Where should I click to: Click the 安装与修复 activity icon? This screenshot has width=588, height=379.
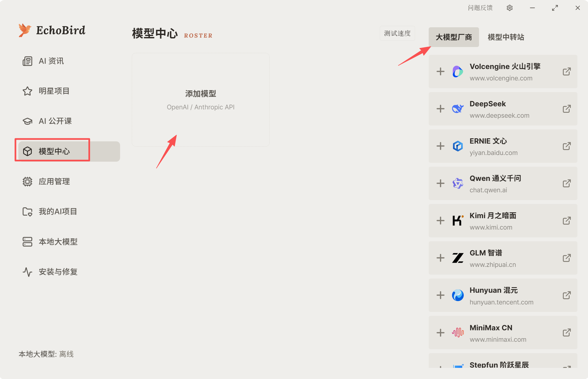coord(27,272)
